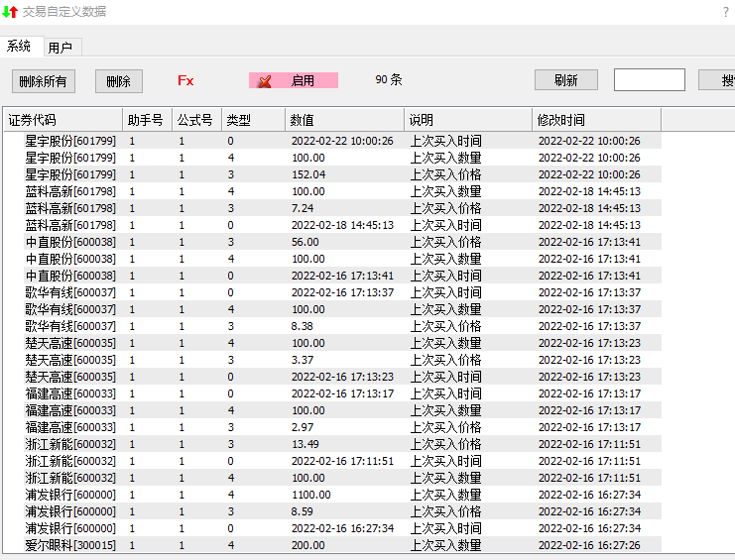Click the 搜 search button

(x=720, y=81)
